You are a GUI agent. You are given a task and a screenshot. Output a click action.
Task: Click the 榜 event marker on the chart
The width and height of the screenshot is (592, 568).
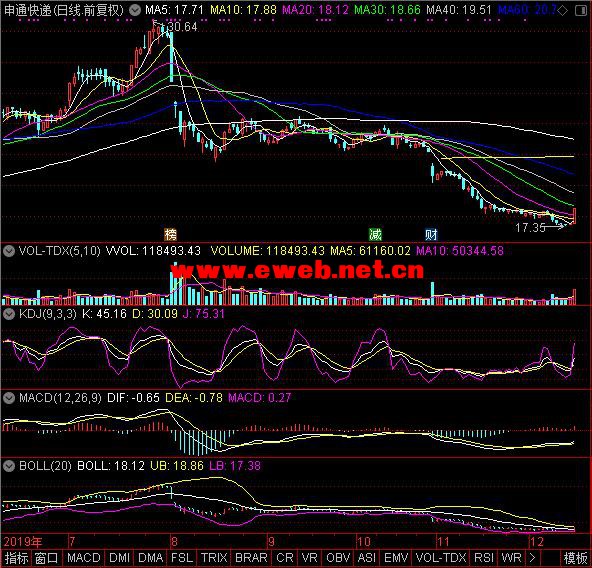(x=170, y=235)
